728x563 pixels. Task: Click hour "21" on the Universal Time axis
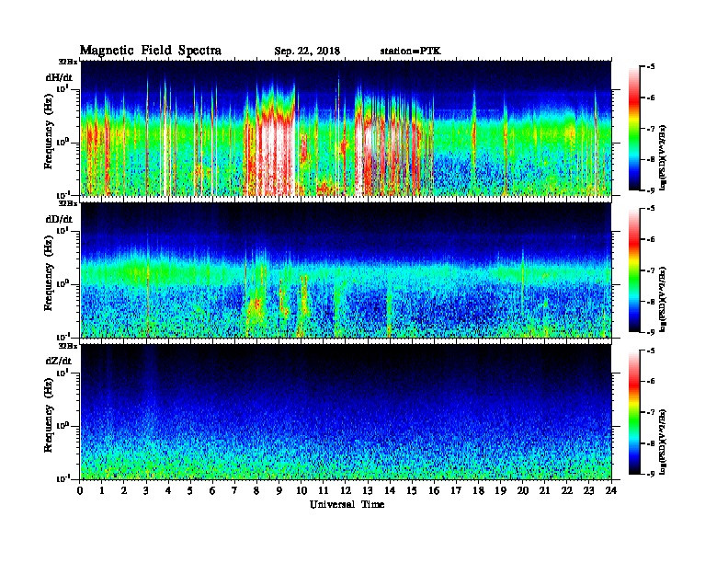coord(545,491)
